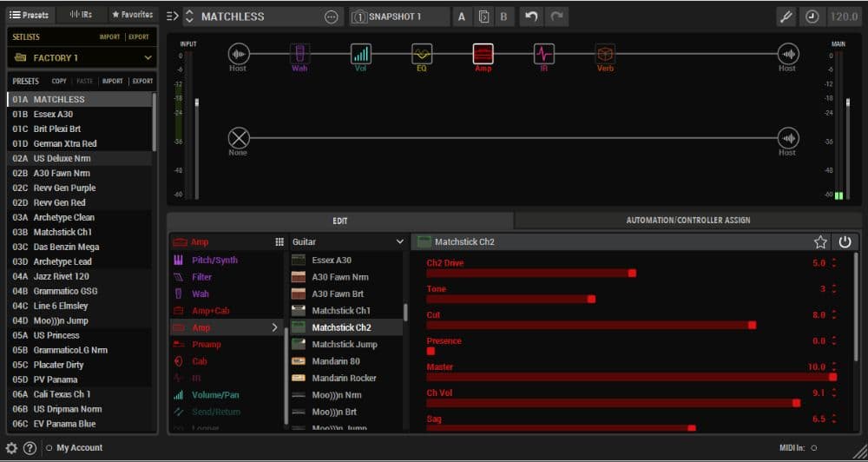Viewport: 868px width, 462px height.
Task: Toggle compare slot A
Action: tap(461, 16)
